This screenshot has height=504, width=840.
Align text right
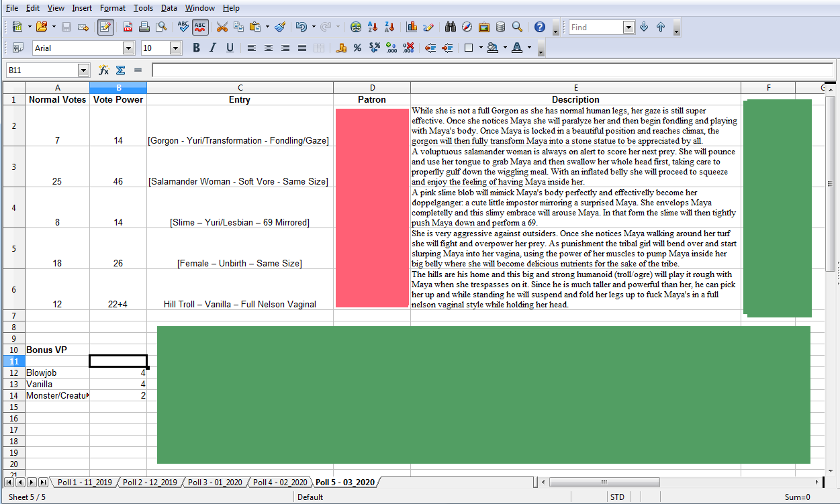285,48
